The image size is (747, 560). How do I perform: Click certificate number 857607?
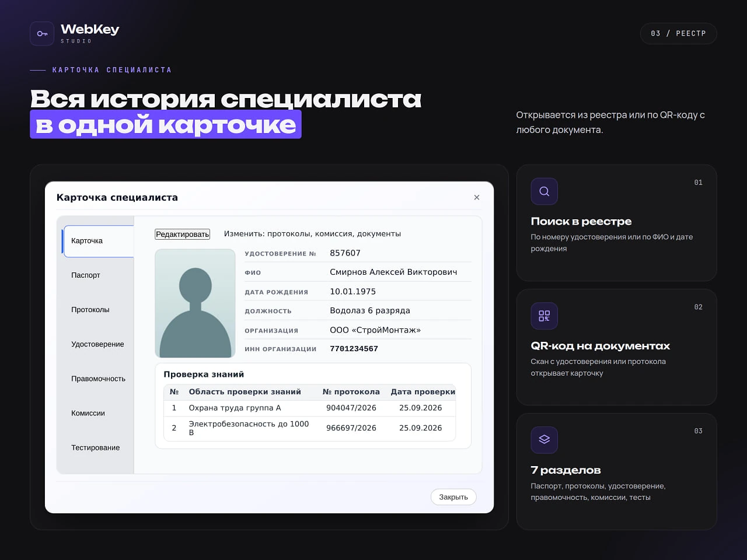pyautogui.click(x=345, y=253)
